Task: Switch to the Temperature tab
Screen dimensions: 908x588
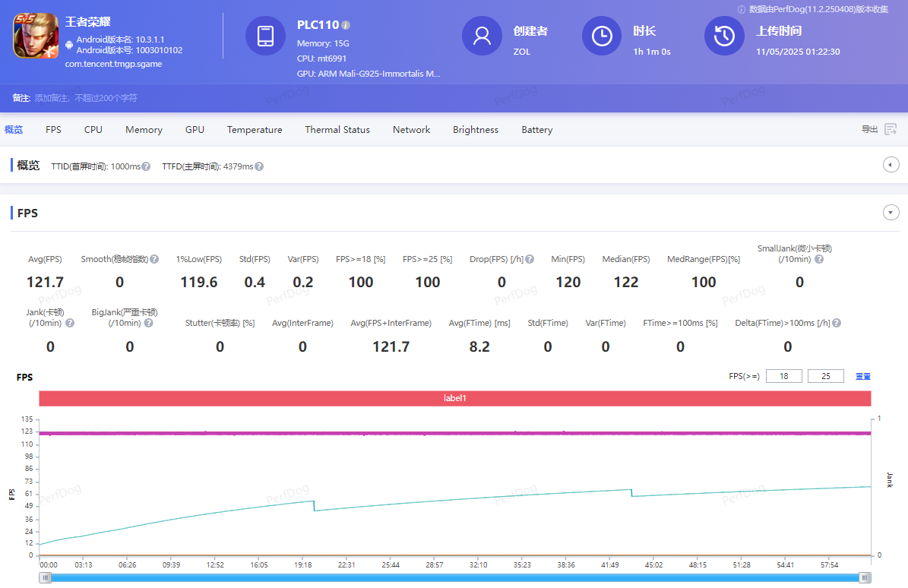Action: (255, 130)
